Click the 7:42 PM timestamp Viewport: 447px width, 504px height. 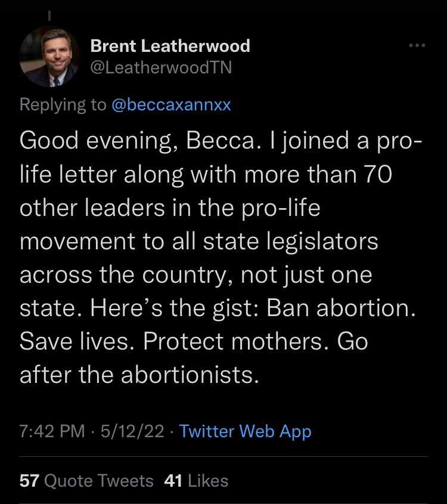pyautogui.click(x=52, y=431)
